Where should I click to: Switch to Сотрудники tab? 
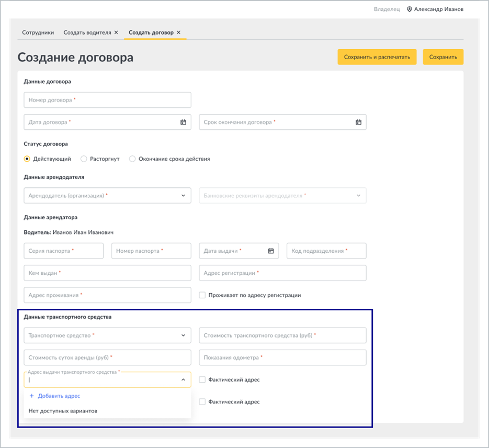(x=38, y=32)
